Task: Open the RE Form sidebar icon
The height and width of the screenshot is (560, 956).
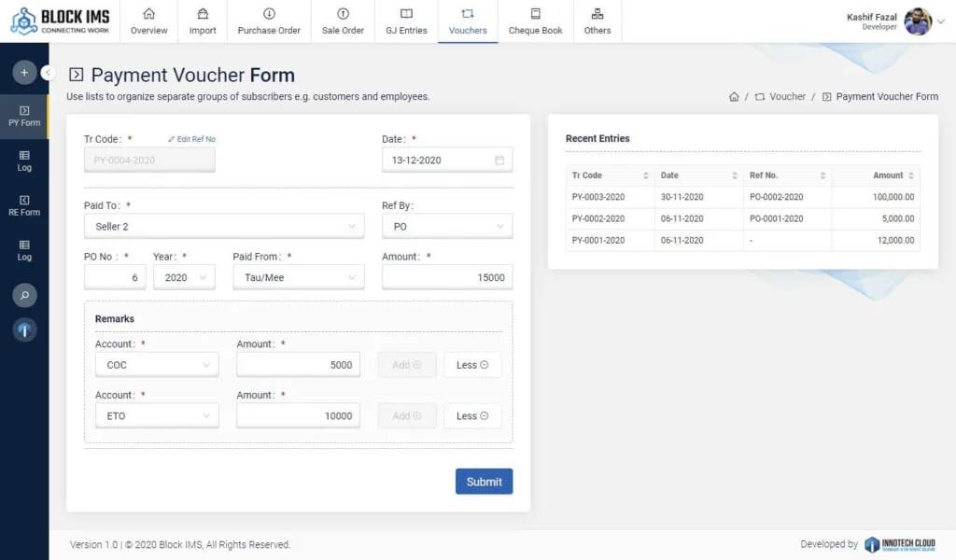Action: click(24, 205)
